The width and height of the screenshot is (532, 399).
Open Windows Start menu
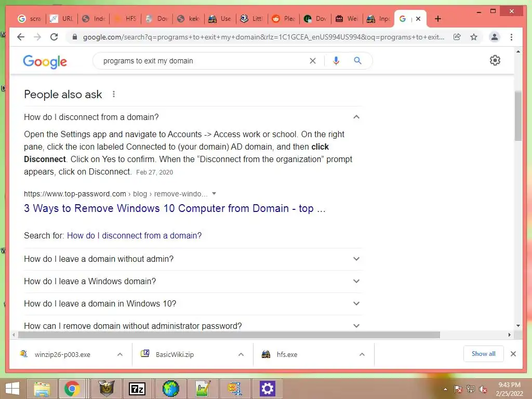(12, 389)
